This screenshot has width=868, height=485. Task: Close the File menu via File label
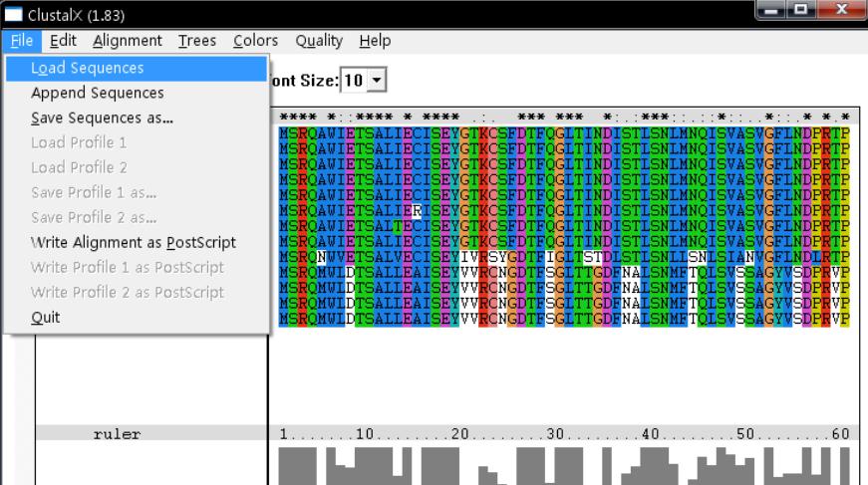[x=24, y=41]
